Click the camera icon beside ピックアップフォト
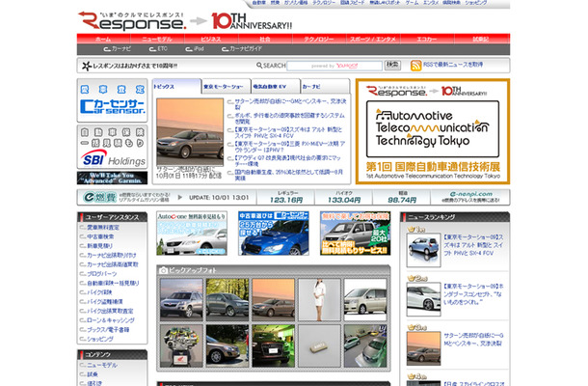Image resolution: width=588 pixels, height=386 pixels. (x=163, y=270)
